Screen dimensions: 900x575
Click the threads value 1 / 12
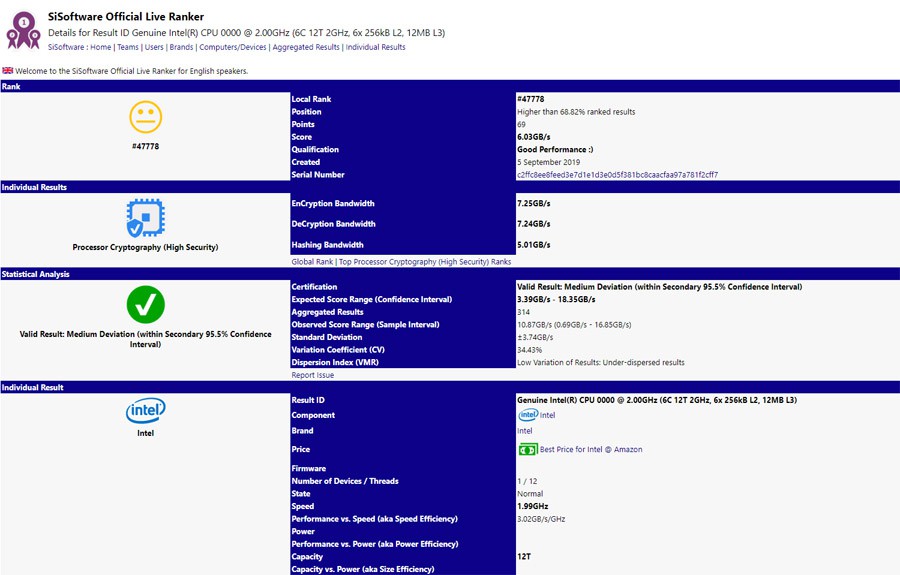click(527, 481)
